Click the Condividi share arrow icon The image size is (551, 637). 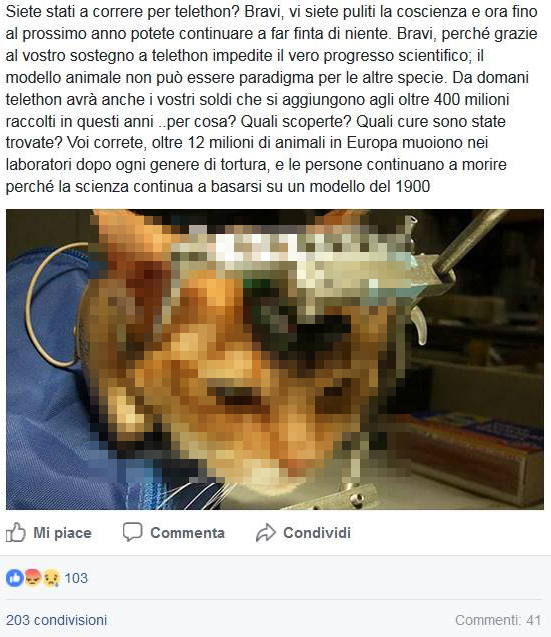[266, 533]
